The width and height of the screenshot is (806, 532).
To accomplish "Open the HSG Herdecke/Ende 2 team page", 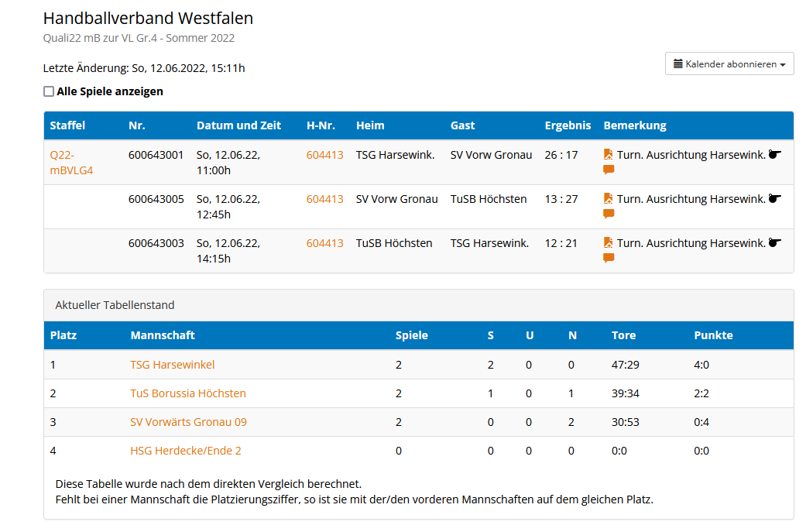I will tap(186, 451).
